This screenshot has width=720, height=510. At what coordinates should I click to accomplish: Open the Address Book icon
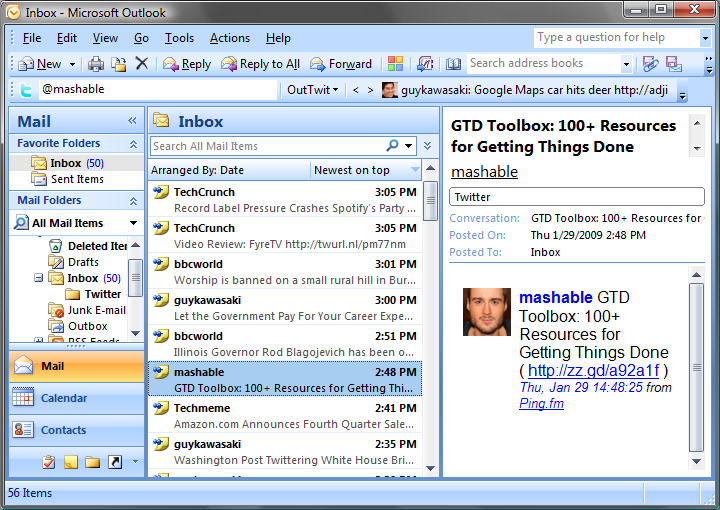[453, 64]
